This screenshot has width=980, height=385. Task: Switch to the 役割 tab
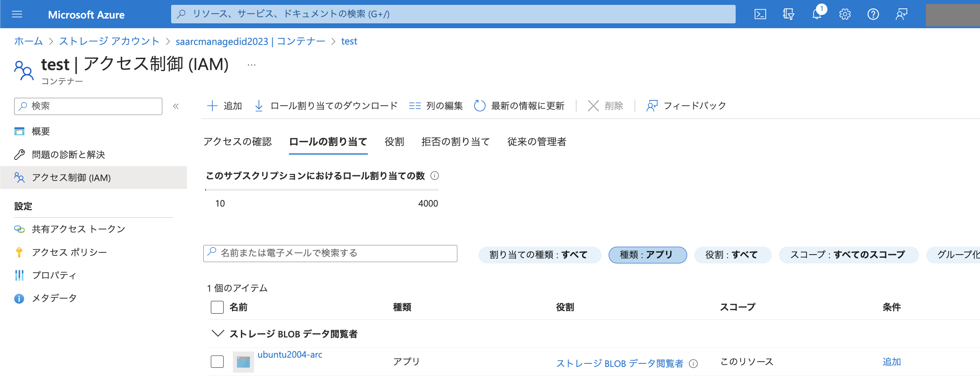pos(394,142)
